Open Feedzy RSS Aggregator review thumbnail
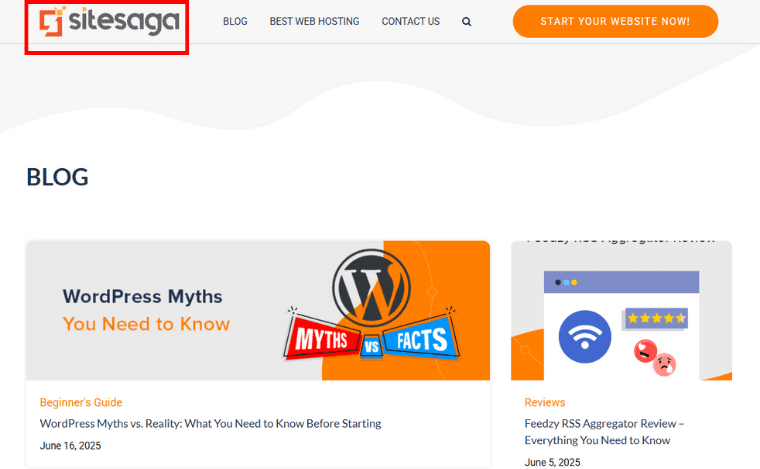Image resolution: width=760 pixels, height=469 pixels. 621,310
